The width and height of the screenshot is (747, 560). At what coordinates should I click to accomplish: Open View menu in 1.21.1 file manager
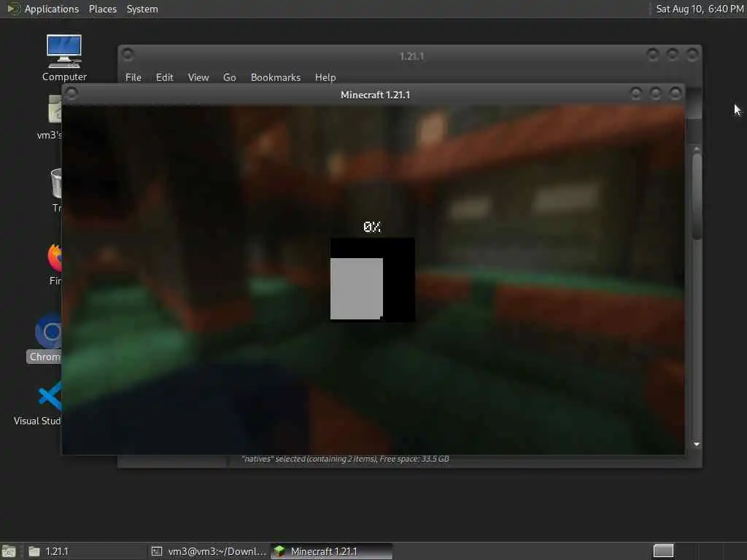click(198, 77)
